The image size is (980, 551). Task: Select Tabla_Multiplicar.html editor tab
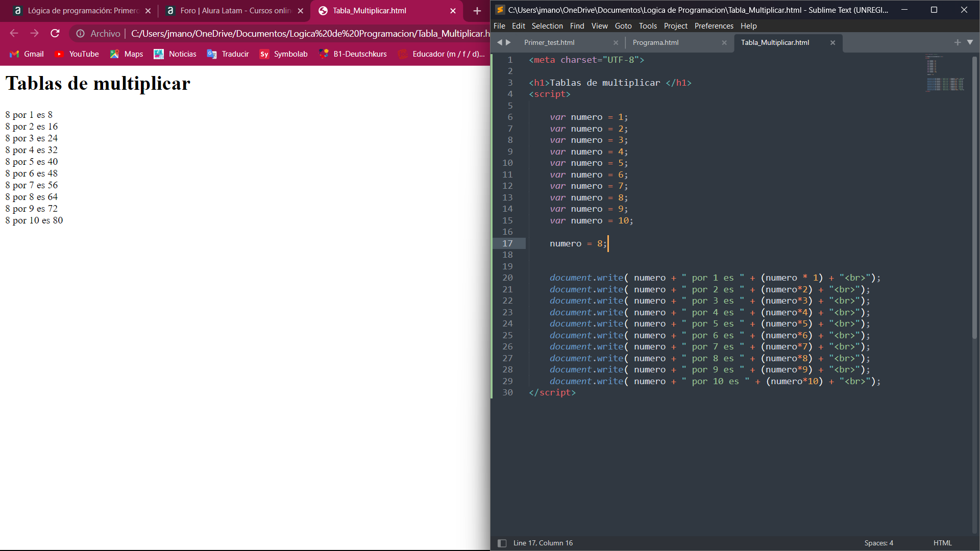click(x=775, y=43)
